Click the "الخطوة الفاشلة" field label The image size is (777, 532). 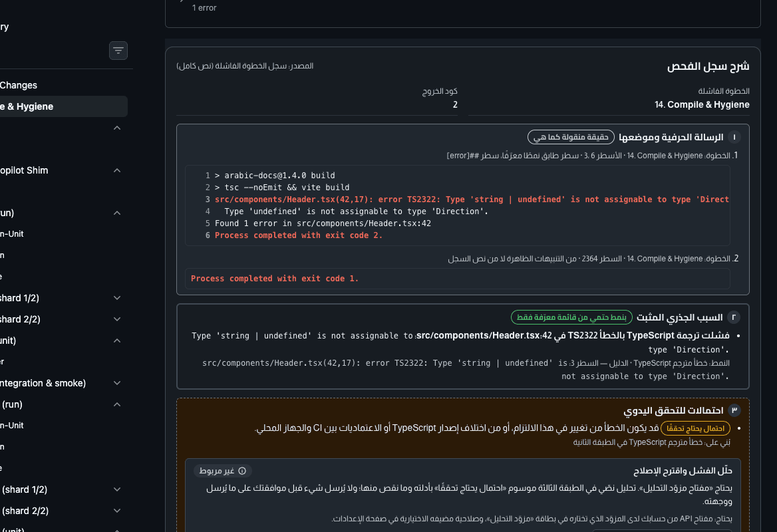point(724,91)
